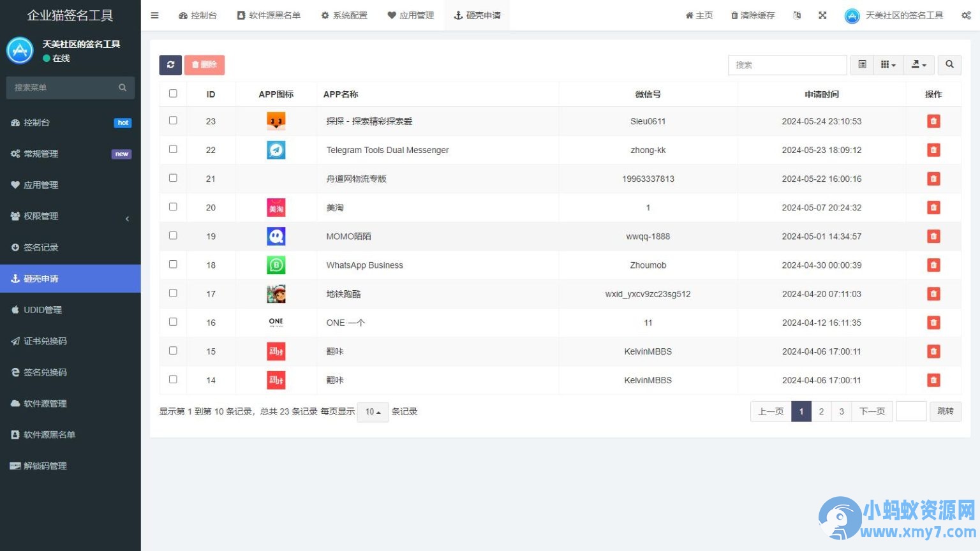Image resolution: width=980 pixels, height=551 pixels.
Task: Click the Telegram app icon thumbnail
Action: point(276,150)
